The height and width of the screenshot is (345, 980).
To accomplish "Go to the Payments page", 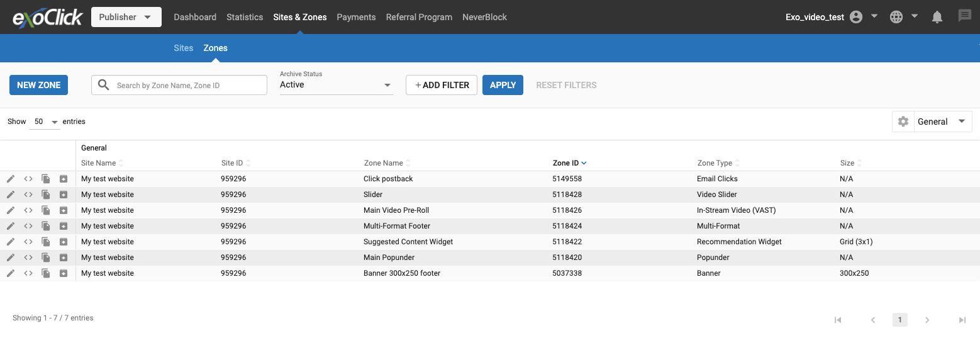I will click(x=356, y=17).
